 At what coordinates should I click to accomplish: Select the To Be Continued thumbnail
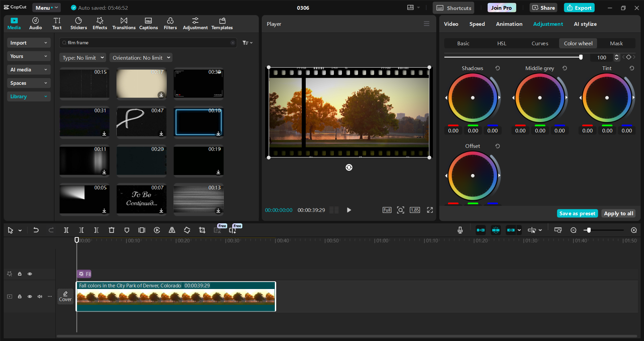tap(141, 198)
